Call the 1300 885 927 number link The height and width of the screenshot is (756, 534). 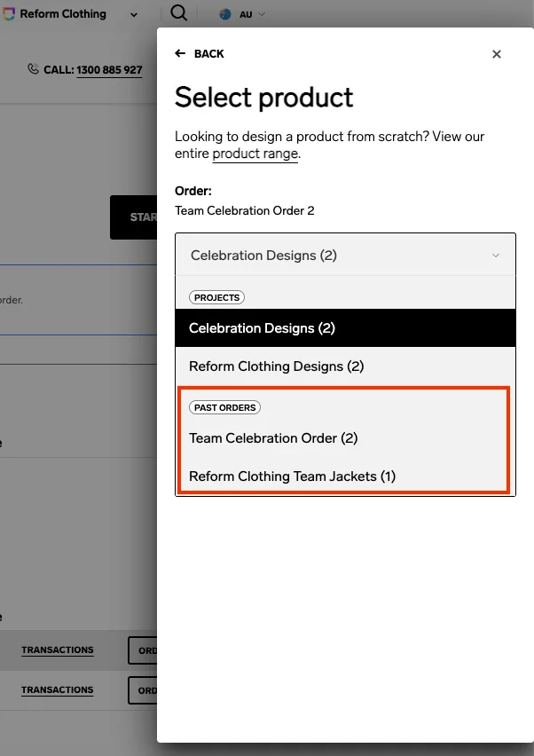click(x=109, y=70)
